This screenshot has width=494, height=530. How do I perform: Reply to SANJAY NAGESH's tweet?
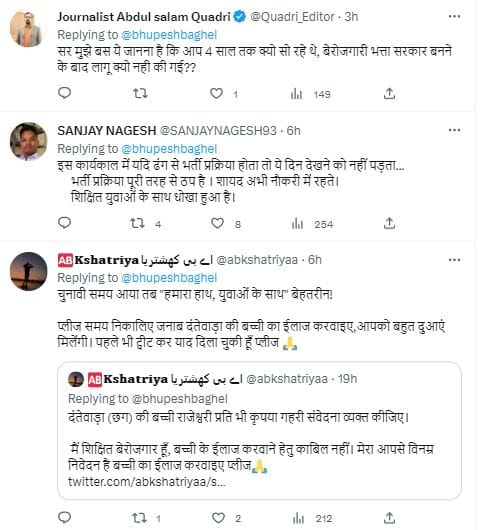point(64,223)
